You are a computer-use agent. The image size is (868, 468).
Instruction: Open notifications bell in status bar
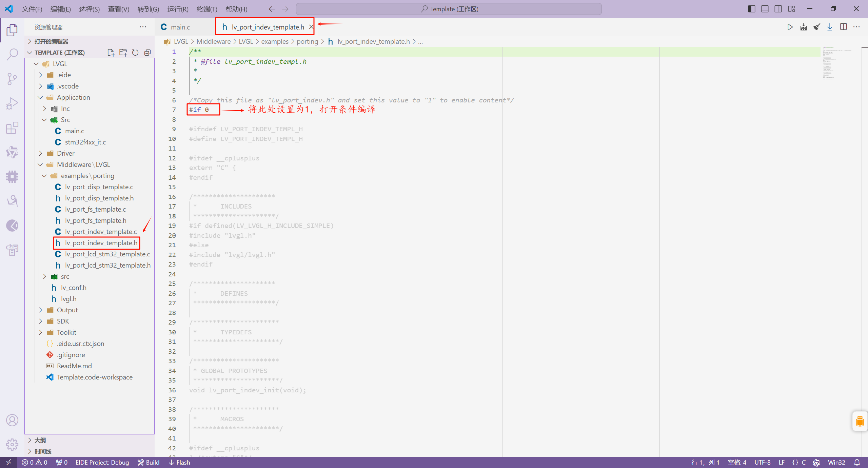click(x=857, y=462)
